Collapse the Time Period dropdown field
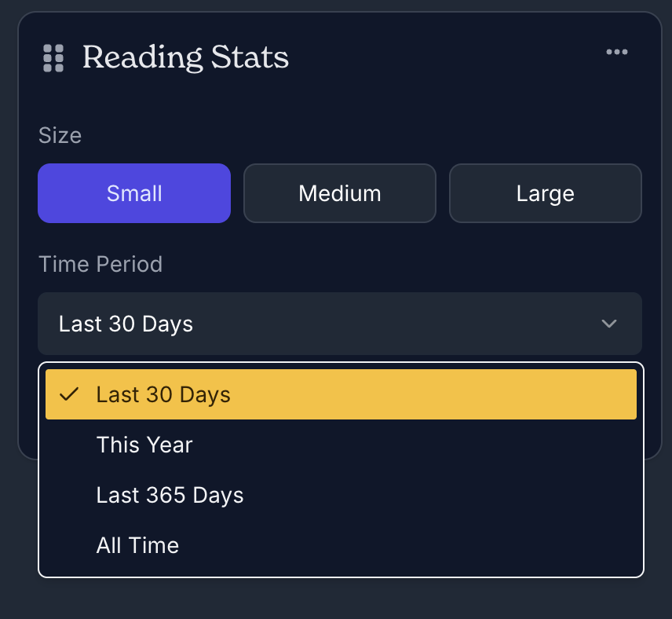Viewport: 672px width, 619px height. click(339, 324)
